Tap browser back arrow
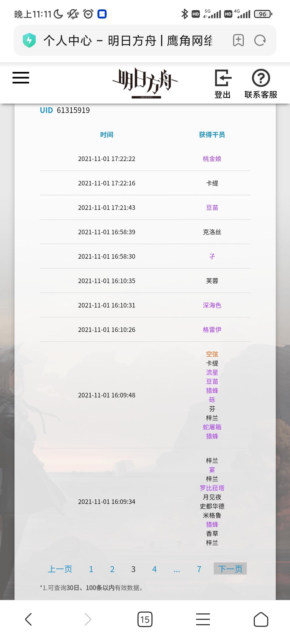 point(29,619)
